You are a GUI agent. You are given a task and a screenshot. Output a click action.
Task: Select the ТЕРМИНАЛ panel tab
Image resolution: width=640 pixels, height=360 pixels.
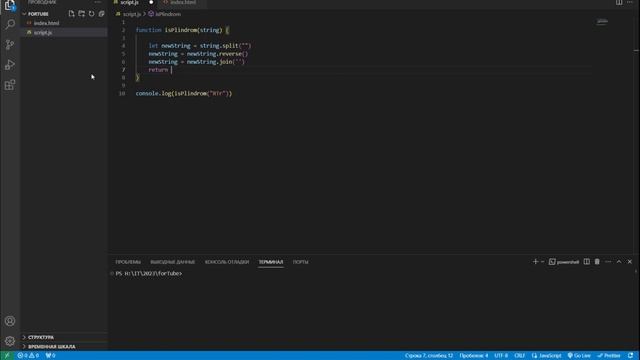(271, 262)
